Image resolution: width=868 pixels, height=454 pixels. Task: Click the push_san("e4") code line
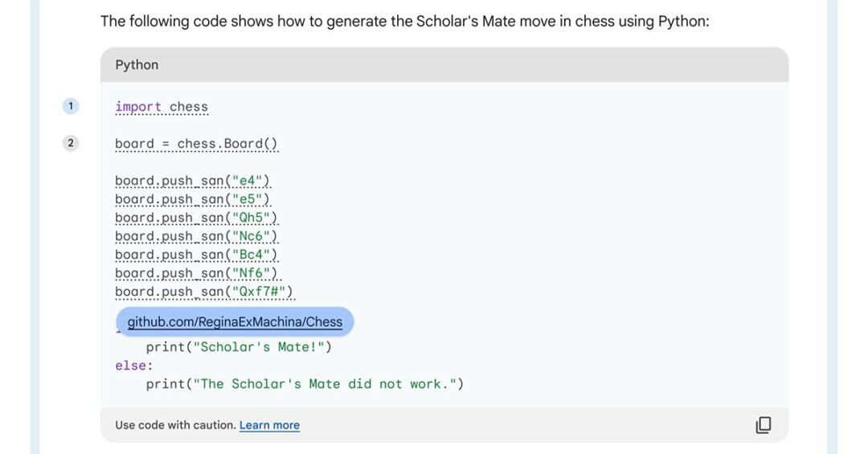(193, 181)
